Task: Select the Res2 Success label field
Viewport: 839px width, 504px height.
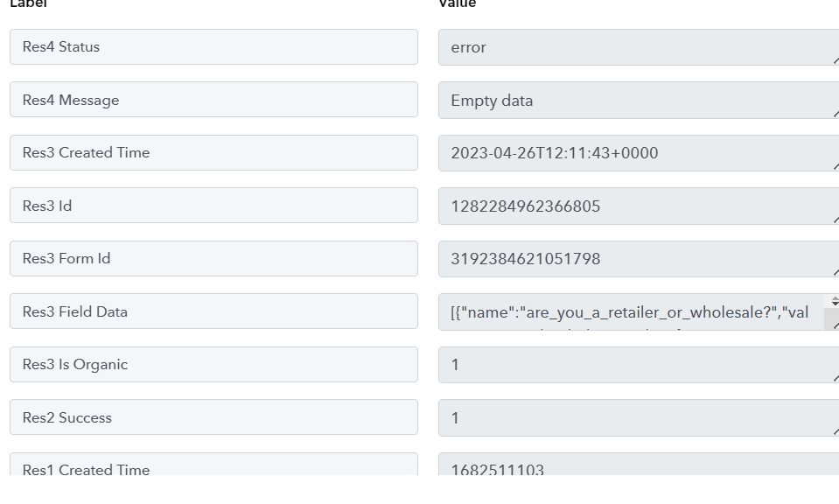Action: coord(213,417)
